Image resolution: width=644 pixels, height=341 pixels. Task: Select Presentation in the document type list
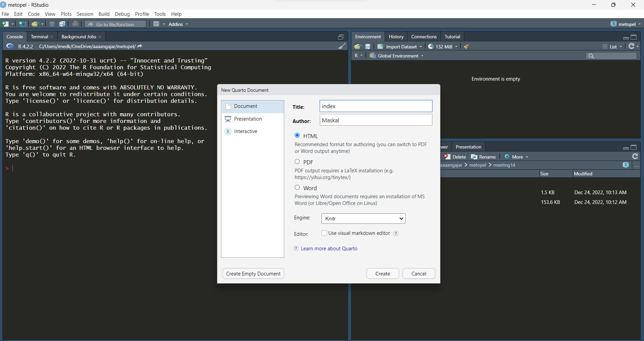248,119
